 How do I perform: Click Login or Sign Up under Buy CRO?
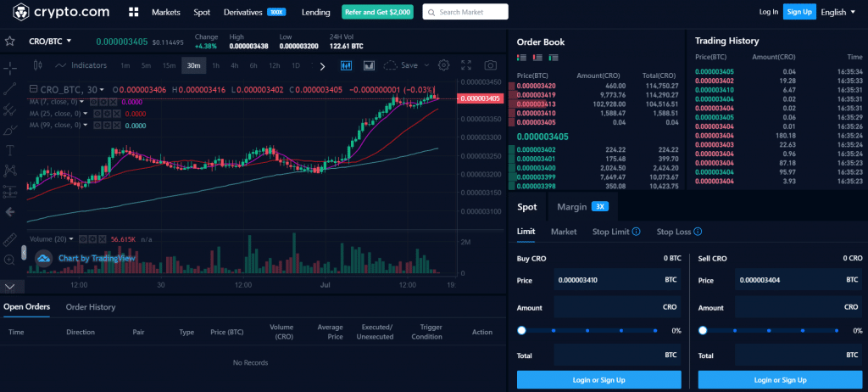click(x=599, y=380)
